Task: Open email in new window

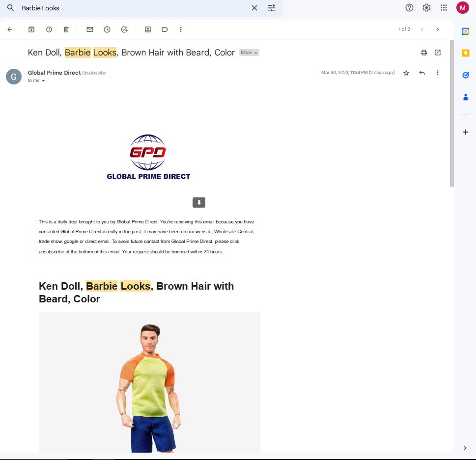Action: (438, 53)
